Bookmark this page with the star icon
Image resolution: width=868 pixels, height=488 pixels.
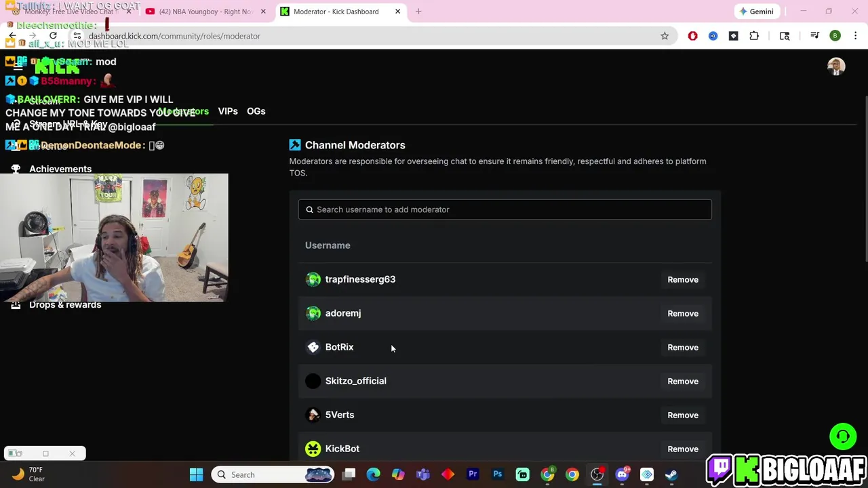[x=665, y=36]
